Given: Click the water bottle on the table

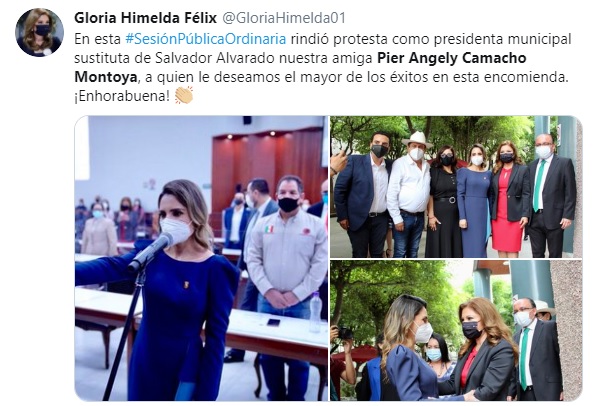Looking at the screenshot, I should pos(315,312).
